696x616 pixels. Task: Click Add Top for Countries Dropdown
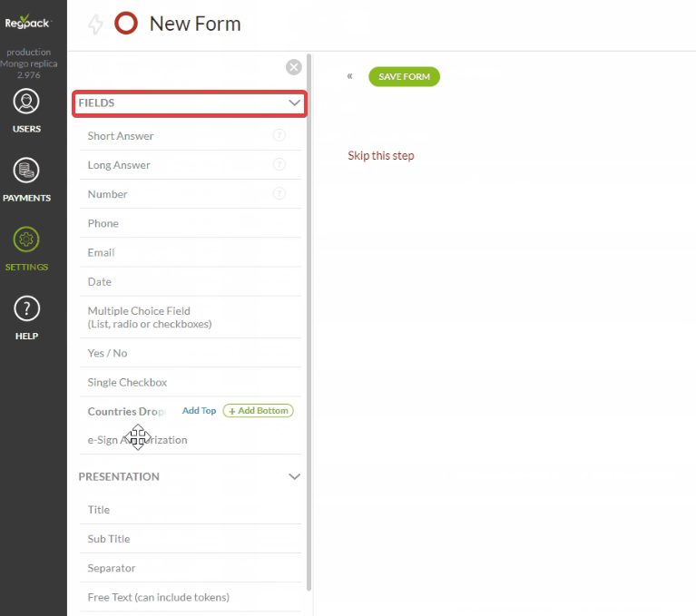[199, 411]
